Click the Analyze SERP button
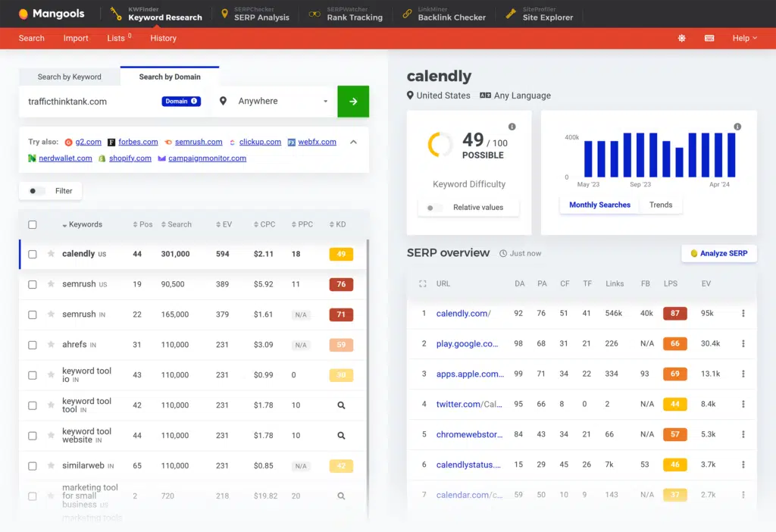Screen dimensions: 776x532 718,253
